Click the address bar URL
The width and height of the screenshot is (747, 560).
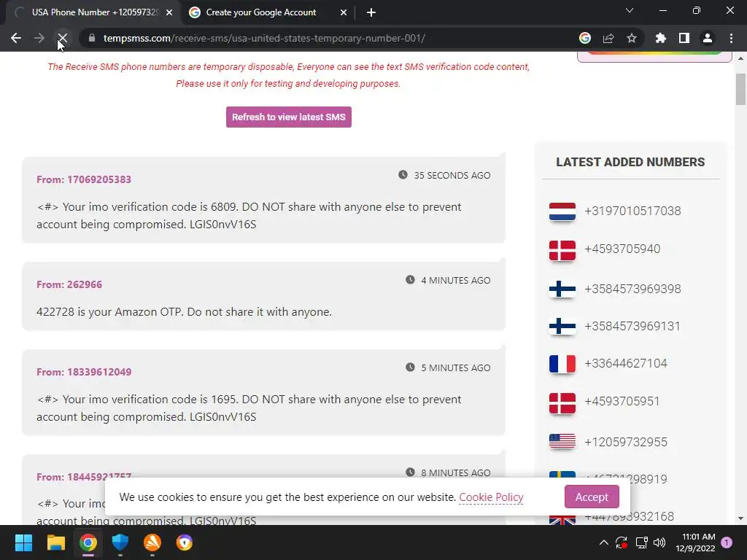tap(264, 38)
